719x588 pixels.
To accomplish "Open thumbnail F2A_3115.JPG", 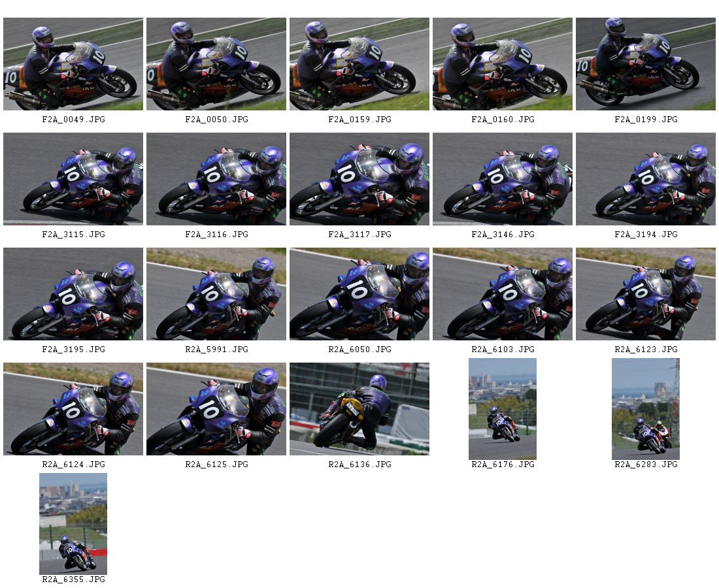I will tap(73, 179).
